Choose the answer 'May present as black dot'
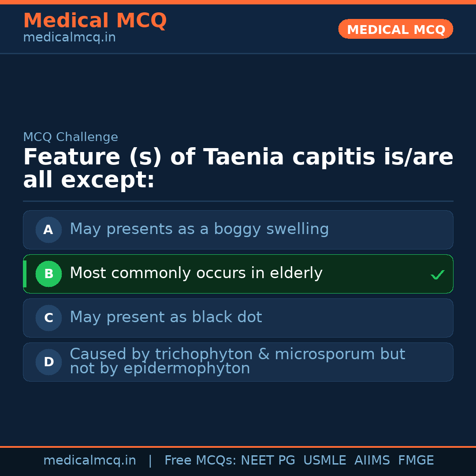The height and width of the screenshot is (476, 476). tap(166, 317)
